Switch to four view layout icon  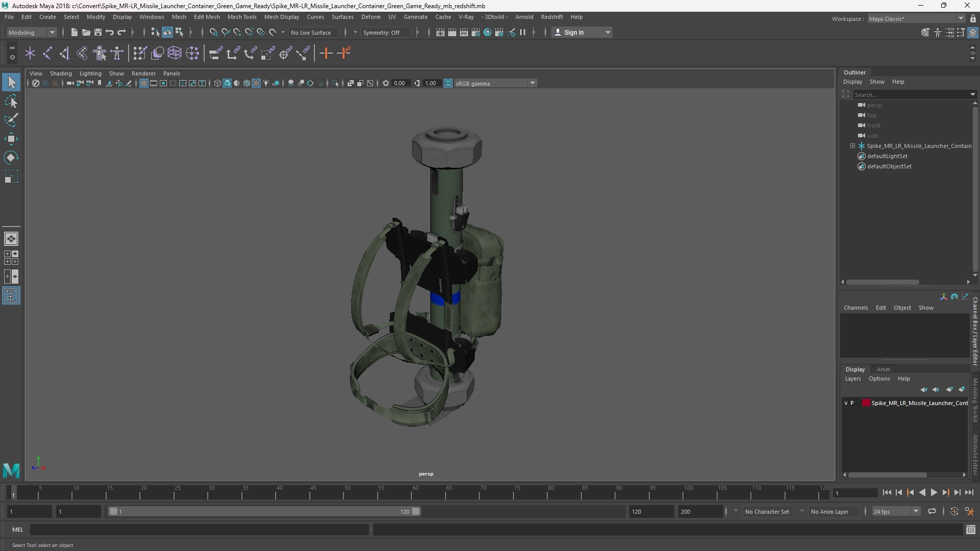coord(11,258)
